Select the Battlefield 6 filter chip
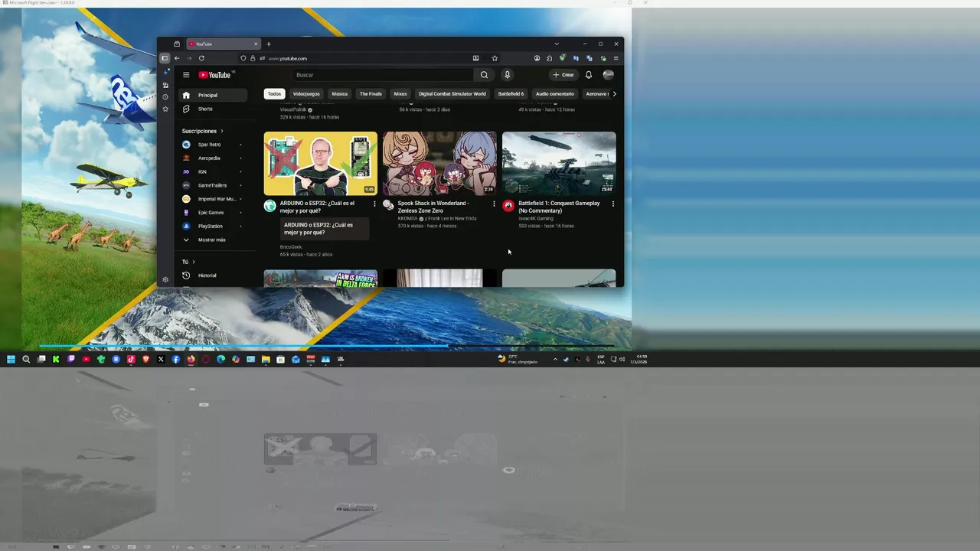Viewport: 980px width, 551px height. 511,94
